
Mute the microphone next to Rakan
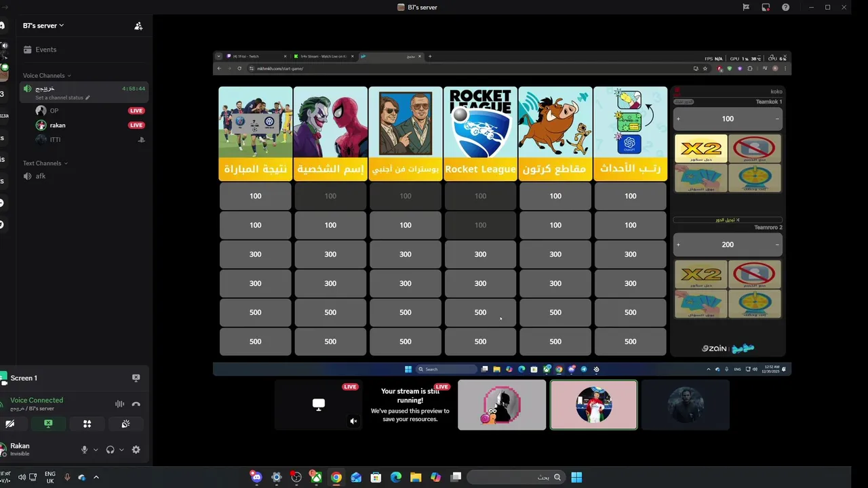[x=85, y=449]
